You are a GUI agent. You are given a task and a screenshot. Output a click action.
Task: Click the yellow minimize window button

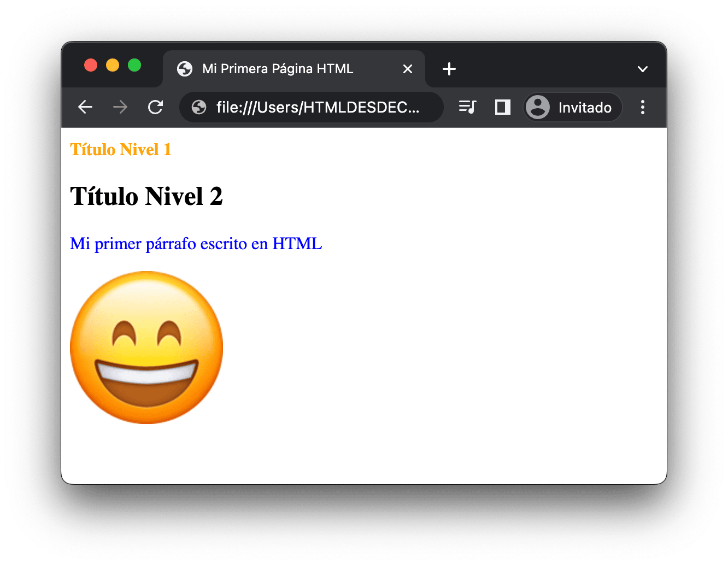(113, 66)
